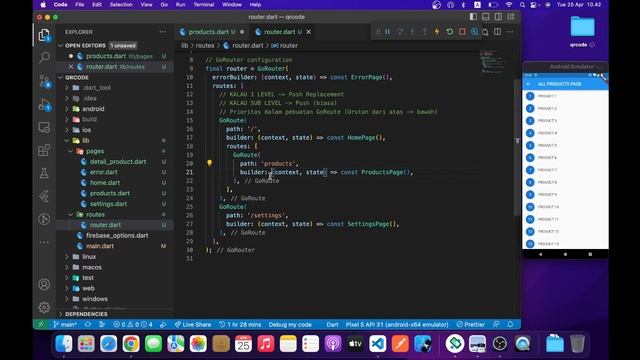This screenshot has height=360, width=640.
Task: Open the main branch selector in status bar
Action: click(x=65, y=324)
